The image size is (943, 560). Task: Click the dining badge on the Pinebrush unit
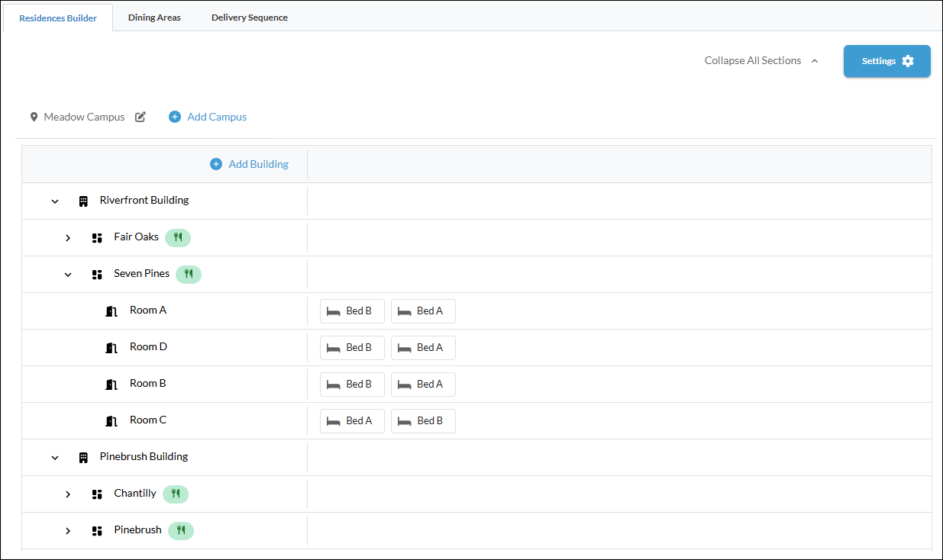pos(181,530)
